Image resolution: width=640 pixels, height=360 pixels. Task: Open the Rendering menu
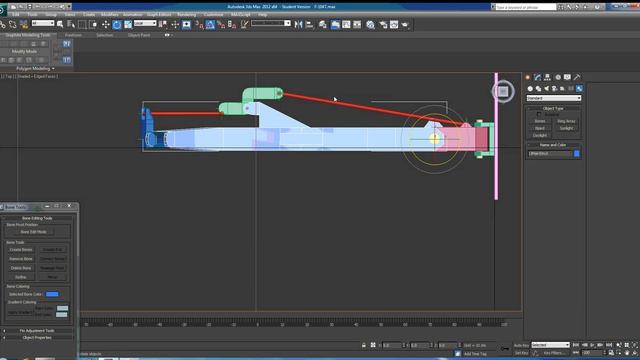tap(187, 14)
